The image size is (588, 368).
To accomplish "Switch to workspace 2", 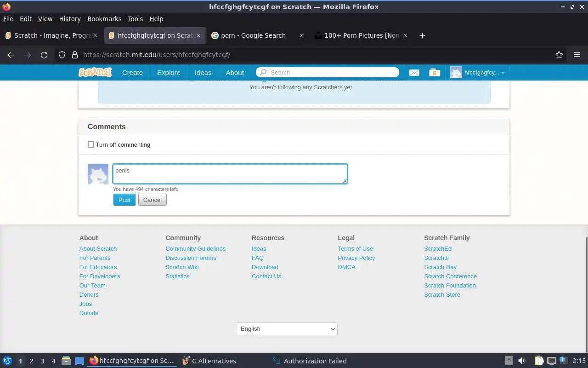I will click(31, 361).
